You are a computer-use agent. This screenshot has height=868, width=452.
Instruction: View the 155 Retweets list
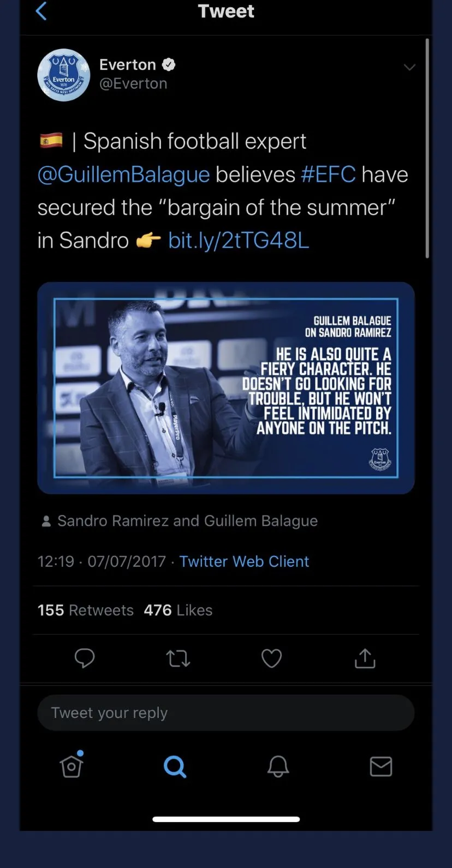click(x=85, y=610)
